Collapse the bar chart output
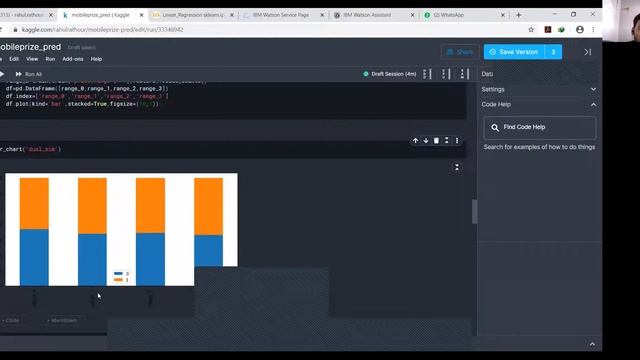 click(x=457, y=167)
